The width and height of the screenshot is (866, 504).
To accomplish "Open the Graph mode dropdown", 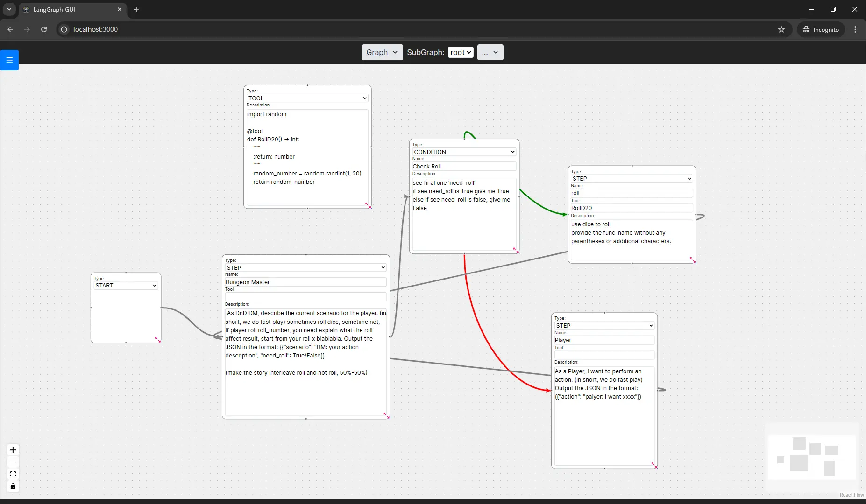I will click(x=382, y=52).
